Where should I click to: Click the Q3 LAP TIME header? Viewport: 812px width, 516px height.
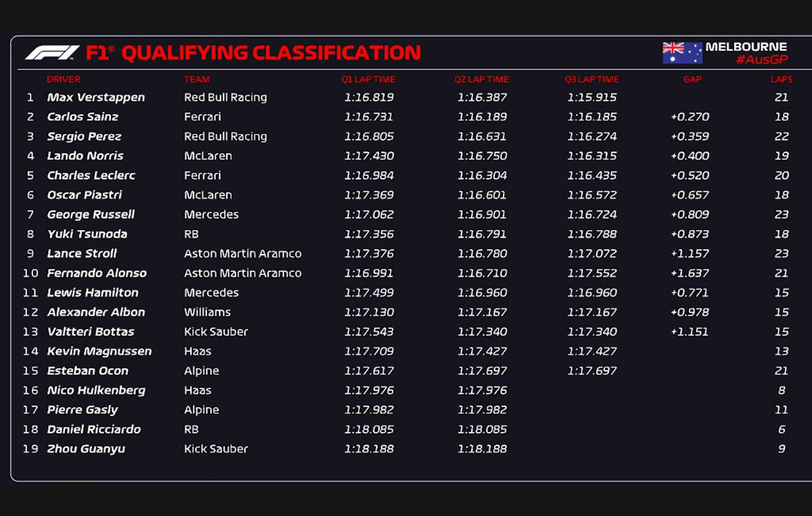(x=591, y=79)
